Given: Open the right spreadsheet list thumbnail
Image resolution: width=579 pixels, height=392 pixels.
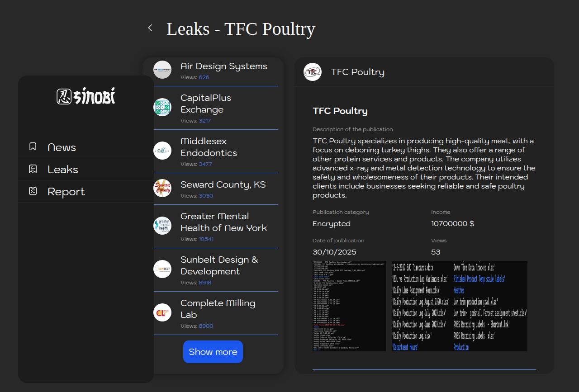Looking at the screenshot, I should [x=459, y=306].
